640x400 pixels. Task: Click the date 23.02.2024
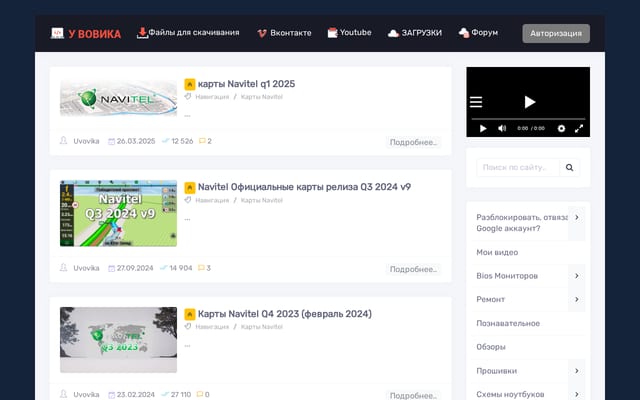136,395
